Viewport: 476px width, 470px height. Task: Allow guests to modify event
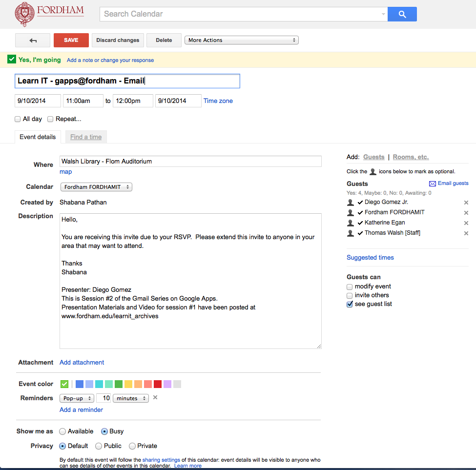pos(350,286)
